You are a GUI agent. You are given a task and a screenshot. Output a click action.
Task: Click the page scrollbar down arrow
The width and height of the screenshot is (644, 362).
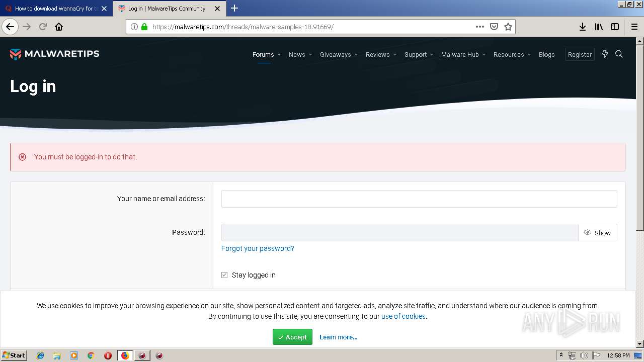coord(639,344)
